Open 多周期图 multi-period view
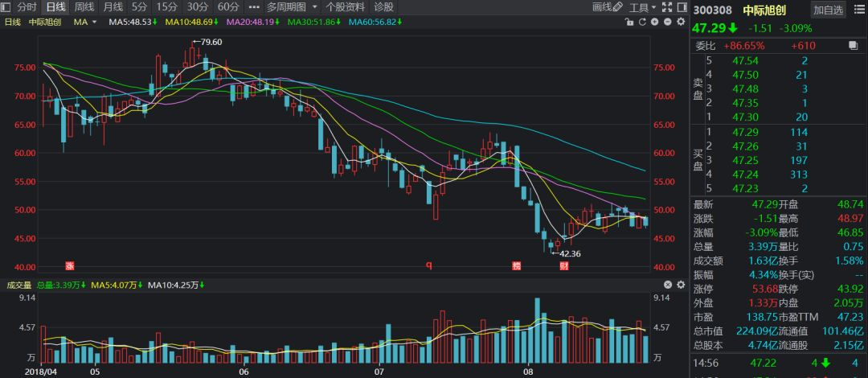Screen dimensions: 868x378 pos(285,7)
